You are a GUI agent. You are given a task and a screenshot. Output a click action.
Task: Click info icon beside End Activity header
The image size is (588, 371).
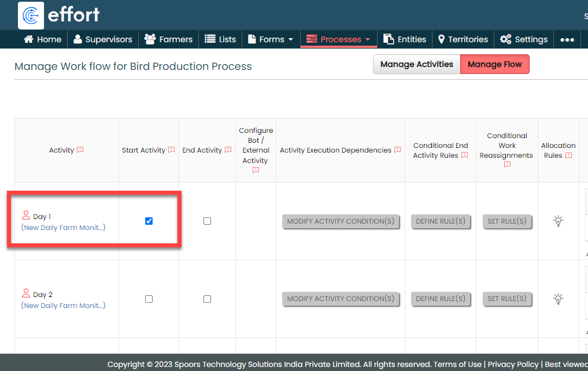228,150
